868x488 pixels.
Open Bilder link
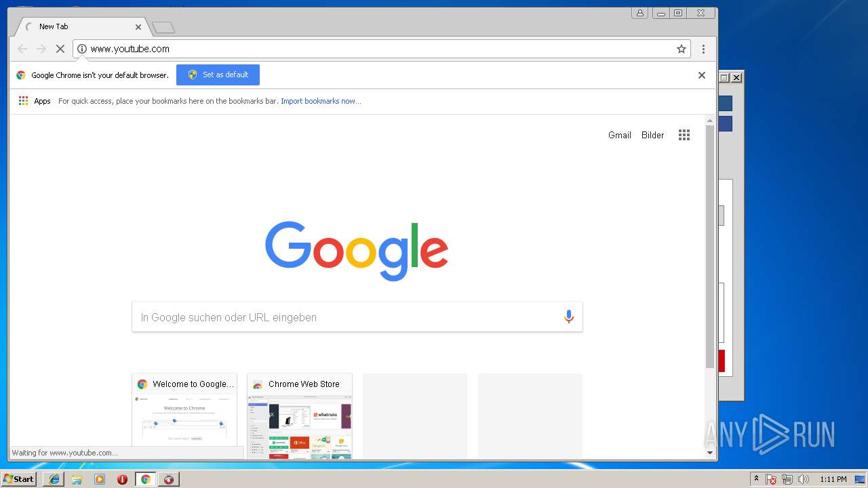pyautogui.click(x=653, y=135)
